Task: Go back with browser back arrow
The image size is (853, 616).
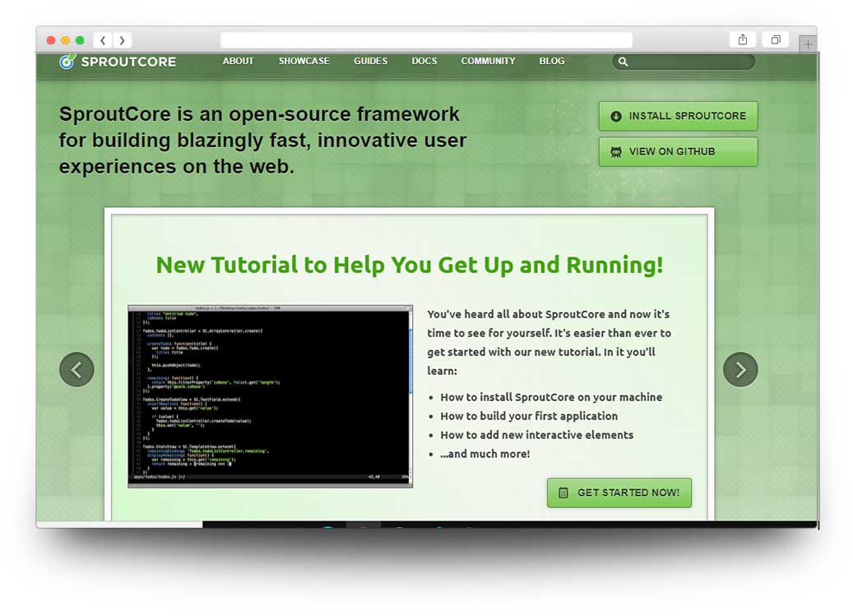Action: pyautogui.click(x=103, y=40)
